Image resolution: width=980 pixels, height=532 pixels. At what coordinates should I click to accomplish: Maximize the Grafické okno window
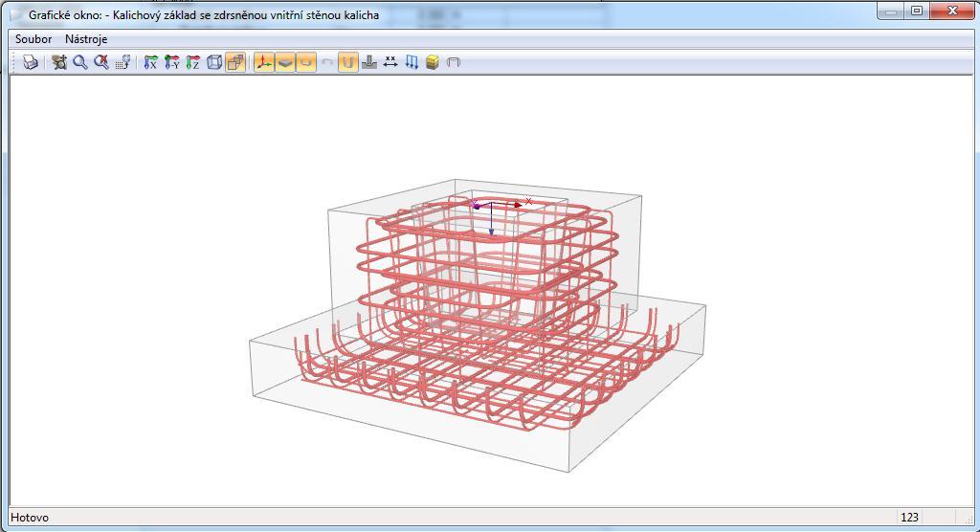[x=917, y=11]
